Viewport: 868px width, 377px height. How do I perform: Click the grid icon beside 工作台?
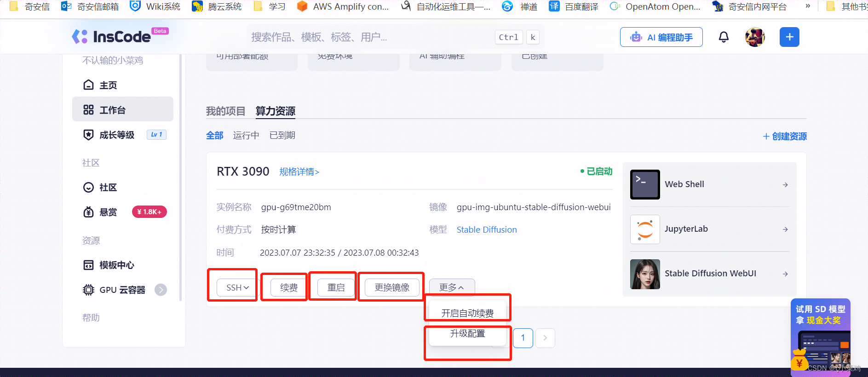88,109
